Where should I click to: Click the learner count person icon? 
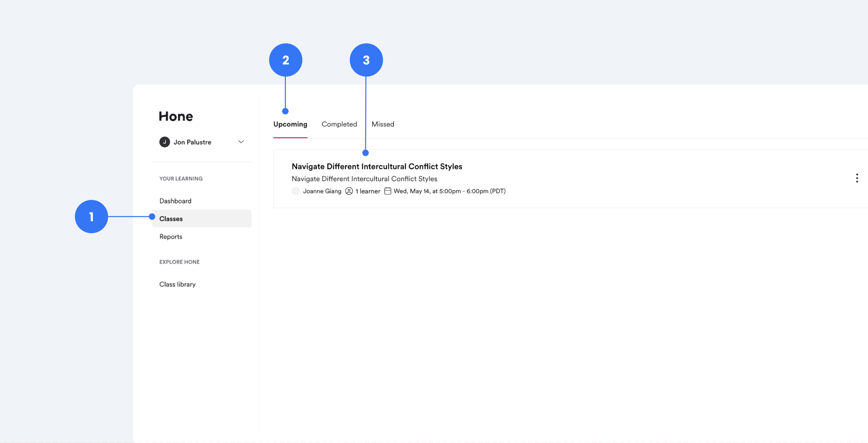point(349,191)
